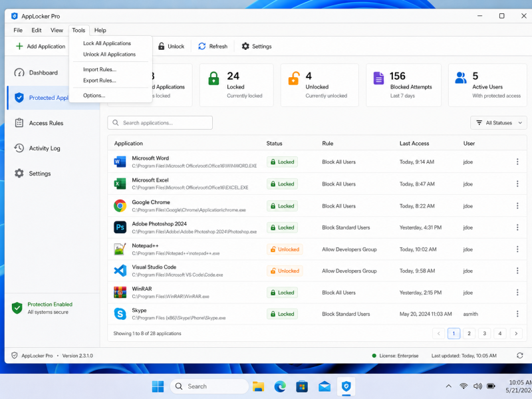
Task: Click the Microsoft Word app icon
Action: click(120, 162)
